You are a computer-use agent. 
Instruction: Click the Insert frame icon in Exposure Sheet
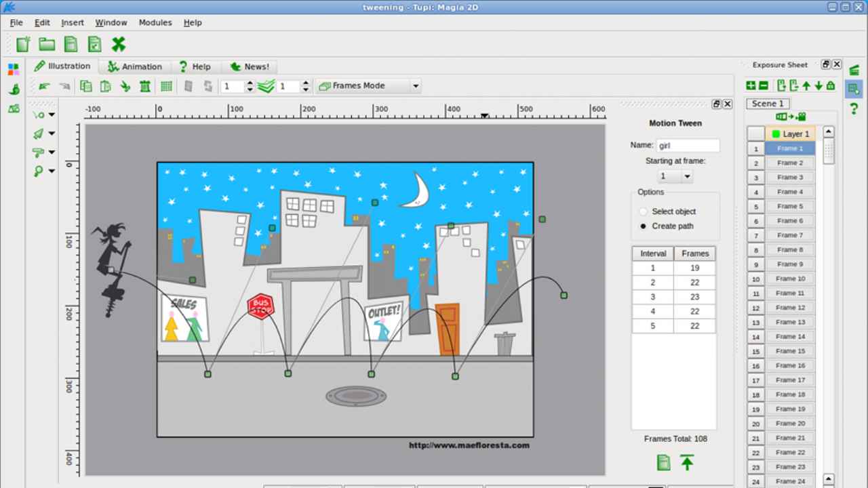[781, 85]
